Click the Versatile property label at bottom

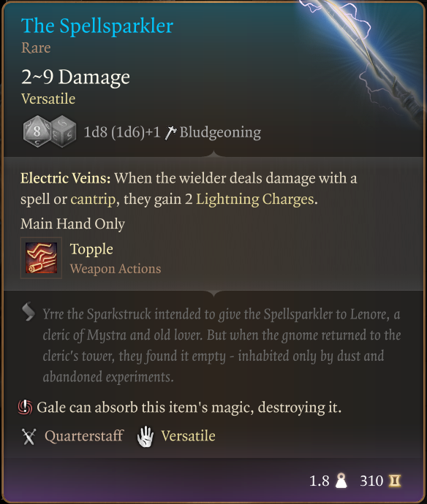(x=188, y=436)
